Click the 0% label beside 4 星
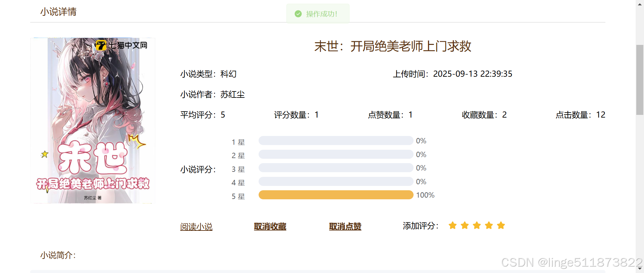Screen dimensions: 644x273 [421, 182]
